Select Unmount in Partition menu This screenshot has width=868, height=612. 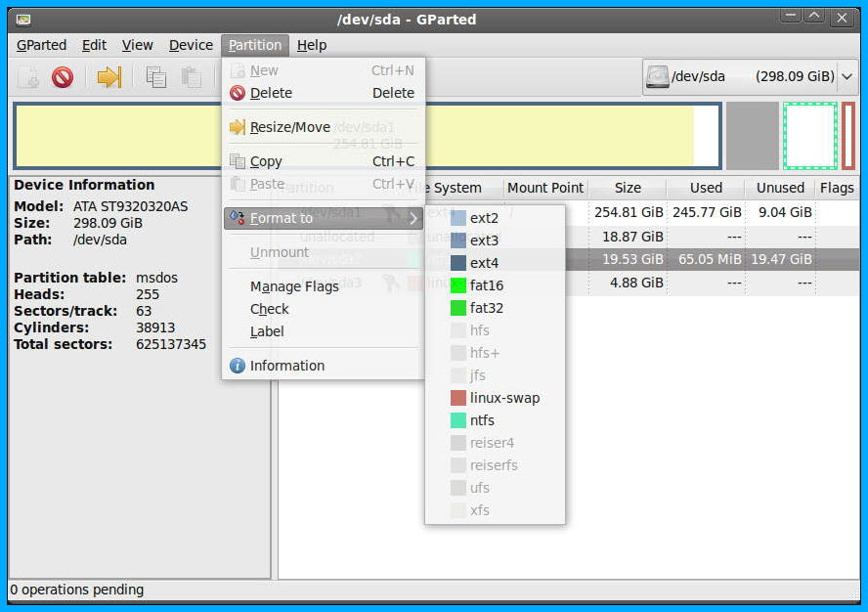click(x=324, y=252)
